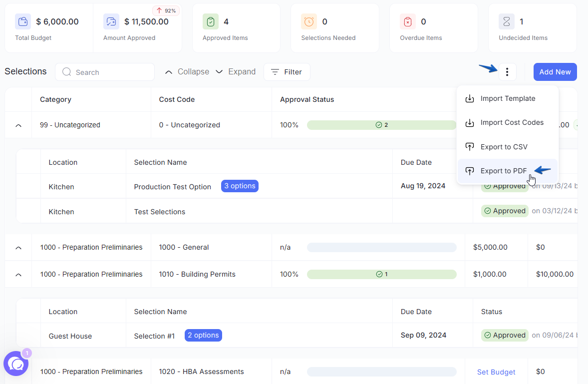Click the Overdue Items icon

click(x=408, y=22)
